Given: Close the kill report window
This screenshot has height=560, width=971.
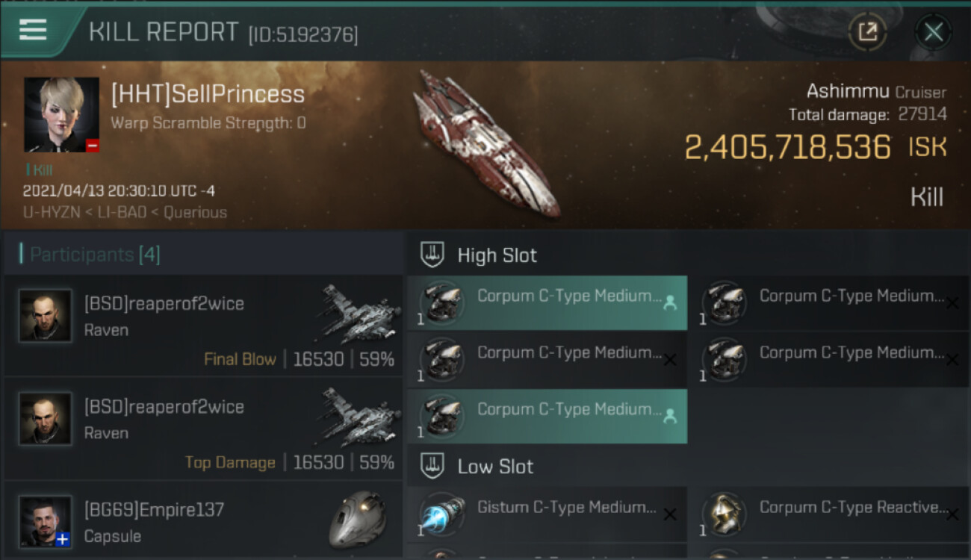Looking at the screenshot, I should [933, 31].
